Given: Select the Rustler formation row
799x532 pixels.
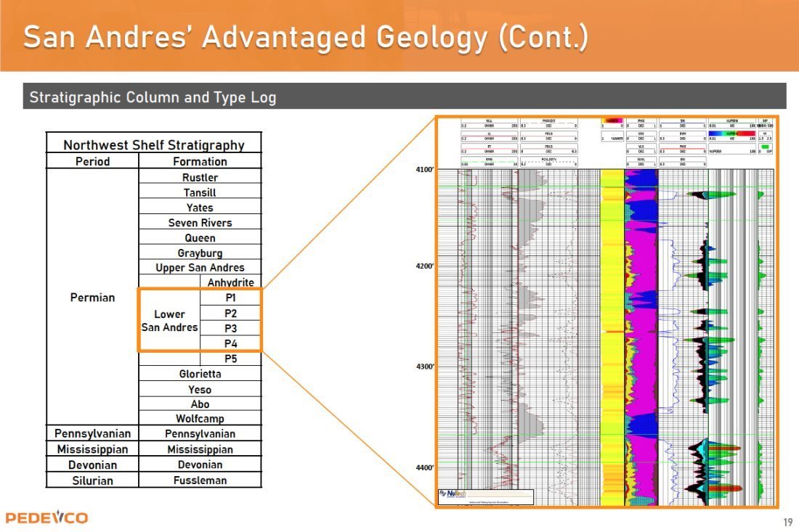Looking at the screenshot, I should pos(200,177).
